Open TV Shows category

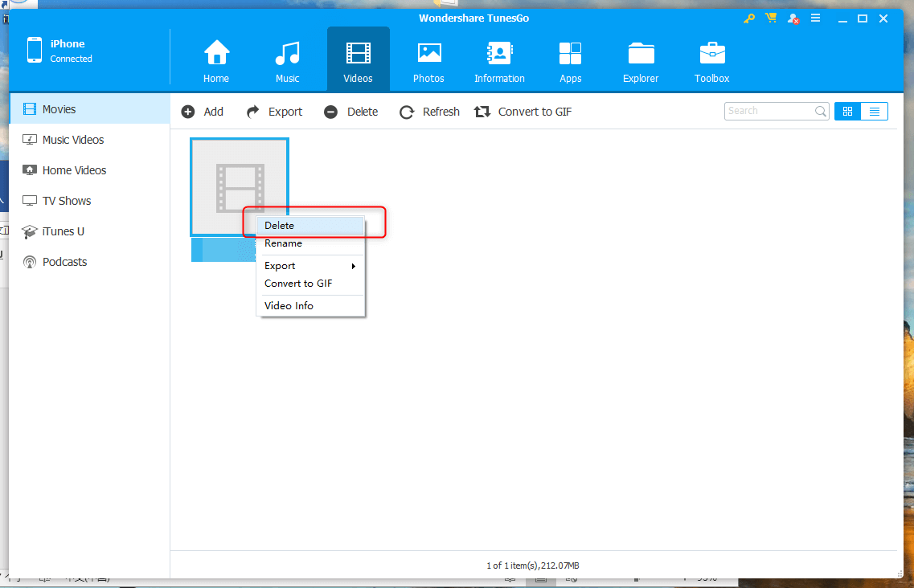click(90, 201)
